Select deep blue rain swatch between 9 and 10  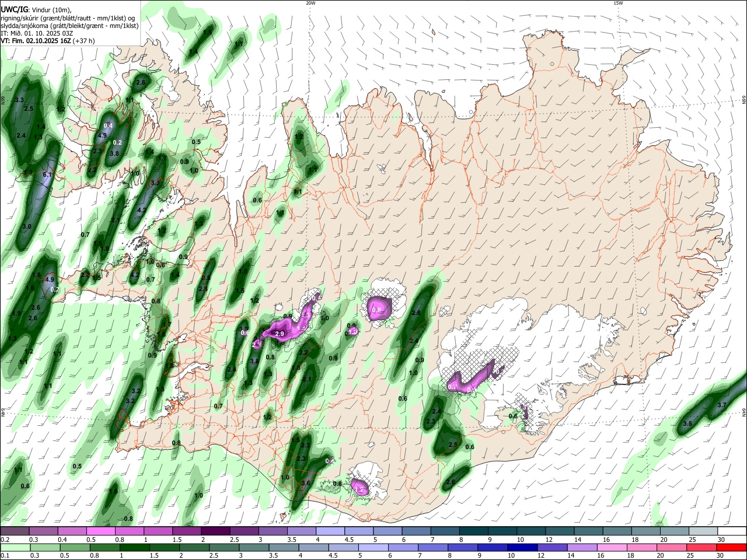(493, 547)
